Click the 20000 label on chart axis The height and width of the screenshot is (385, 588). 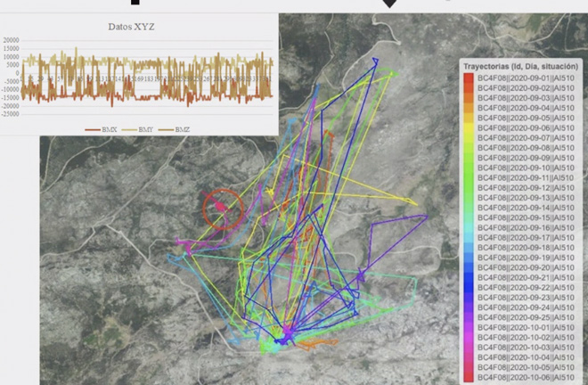[12, 40]
